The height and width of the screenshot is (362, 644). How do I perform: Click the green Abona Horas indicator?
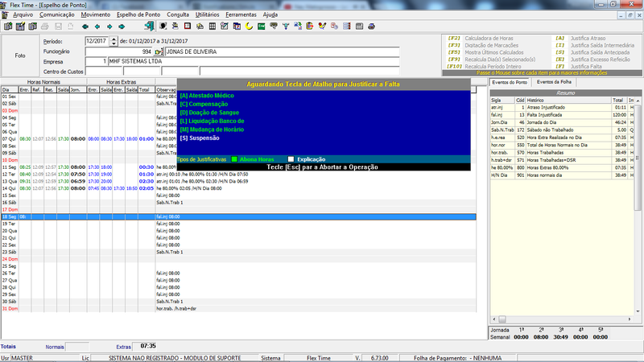tap(234, 159)
